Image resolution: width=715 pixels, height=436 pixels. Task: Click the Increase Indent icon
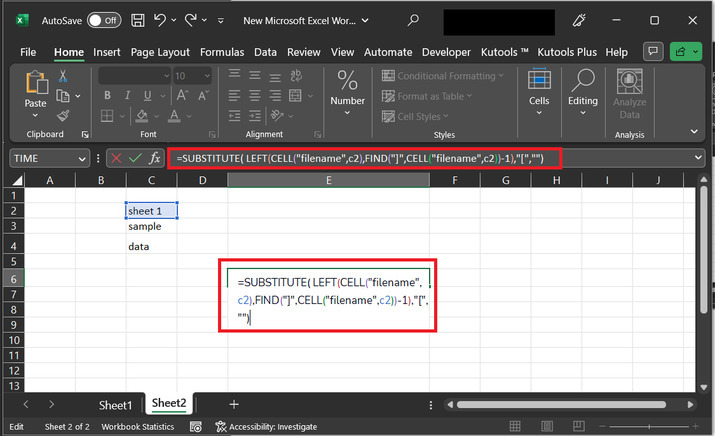click(x=255, y=116)
